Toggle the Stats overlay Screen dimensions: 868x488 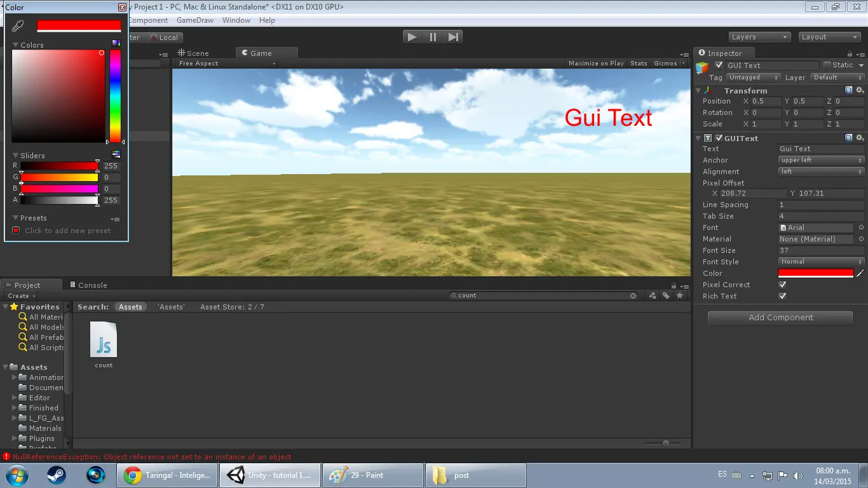pos(639,64)
